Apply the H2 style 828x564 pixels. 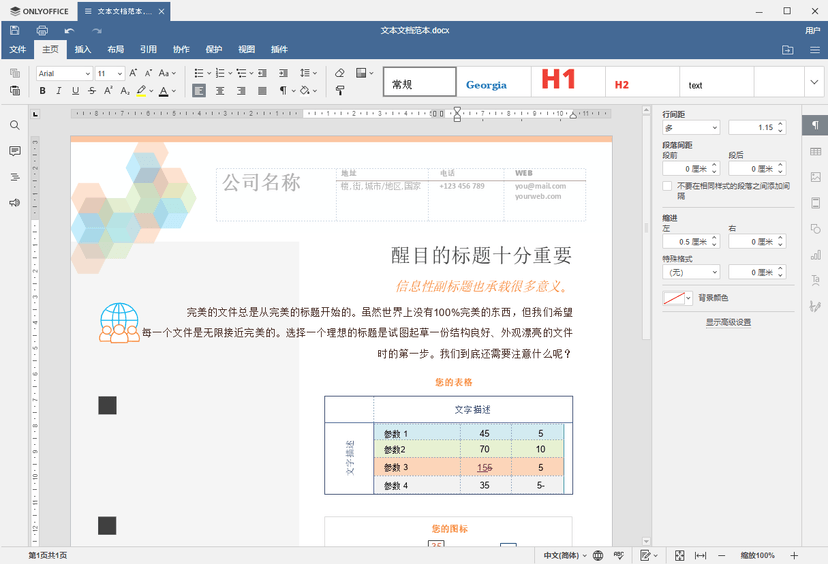coord(643,82)
